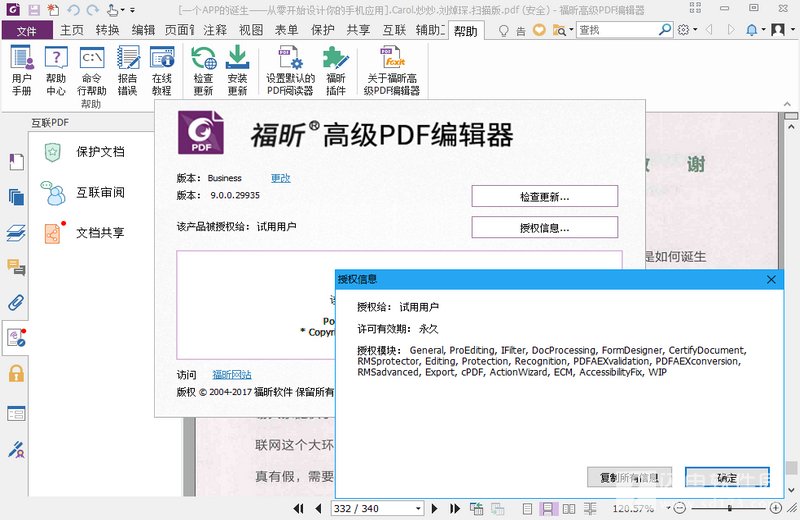The width and height of the screenshot is (800, 520).
Task: Click Set Default PDF Reader (设置默认的PDF阅读器)
Action: (290, 70)
